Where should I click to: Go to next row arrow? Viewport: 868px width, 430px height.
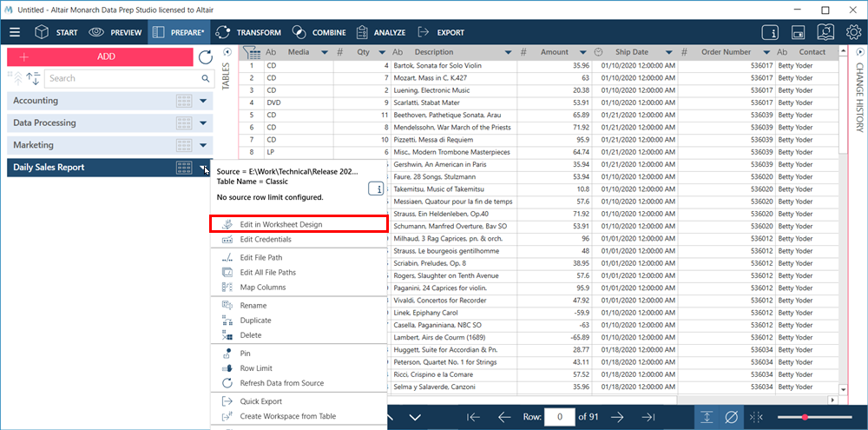click(617, 417)
